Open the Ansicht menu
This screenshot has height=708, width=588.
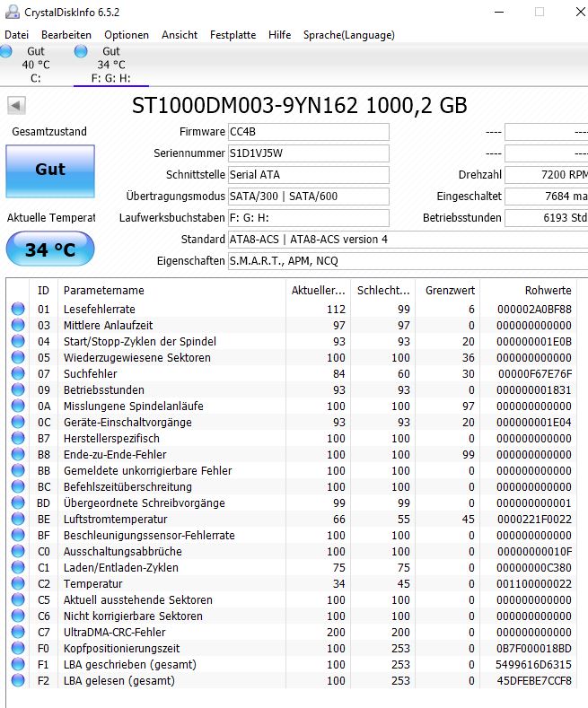click(x=180, y=35)
